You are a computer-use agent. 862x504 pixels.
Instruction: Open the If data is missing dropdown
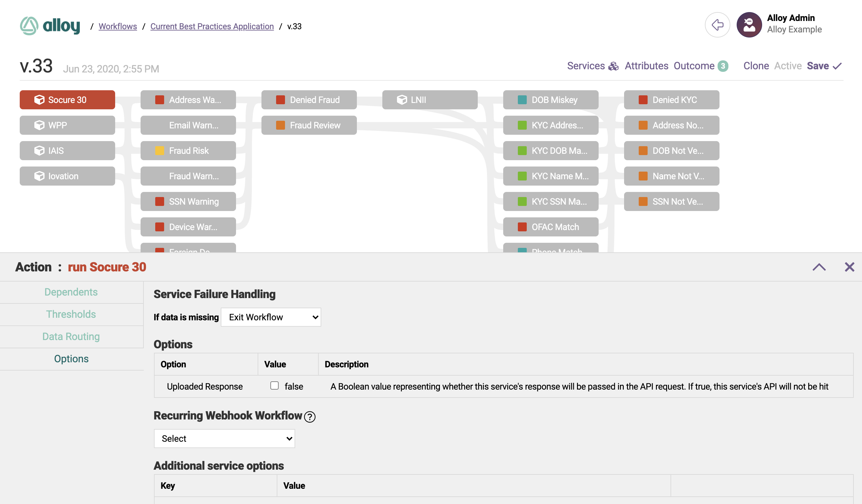click(x=271, y=317)
